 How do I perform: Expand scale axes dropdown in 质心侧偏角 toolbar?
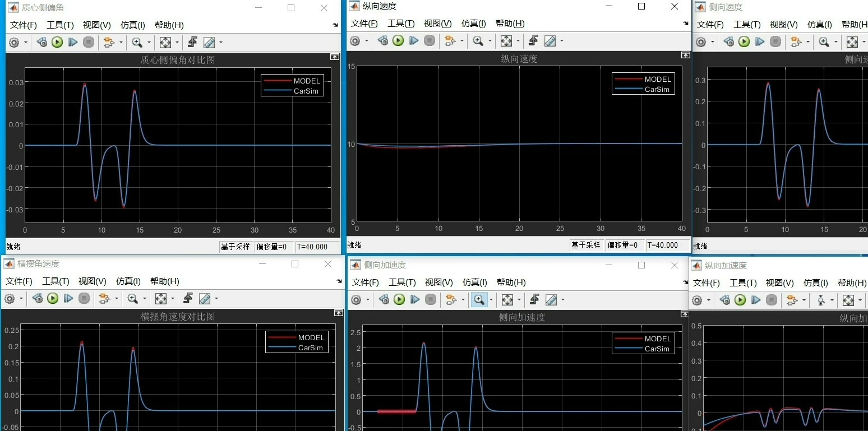tap(177, 43)
